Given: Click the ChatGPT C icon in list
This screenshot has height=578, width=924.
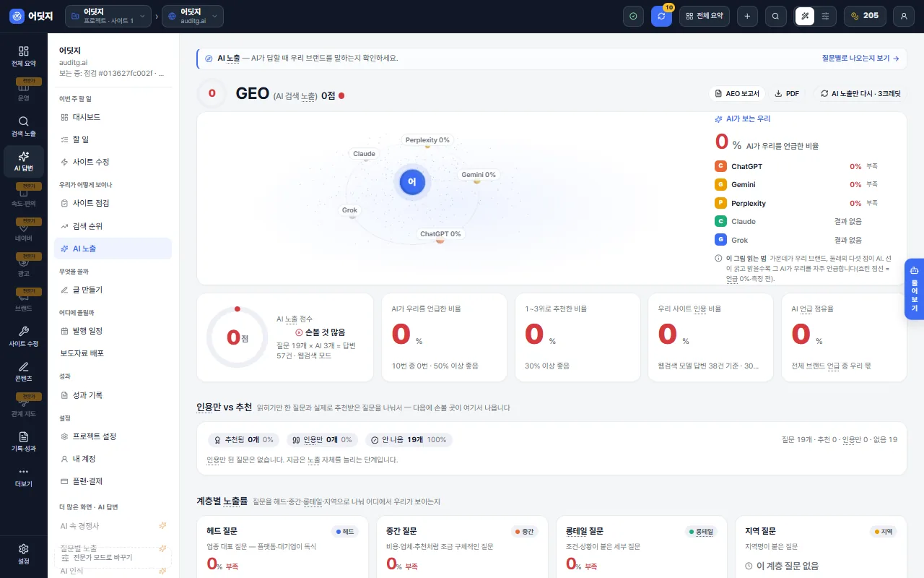Looking at the screenshot, I should (x=720, y=166).
